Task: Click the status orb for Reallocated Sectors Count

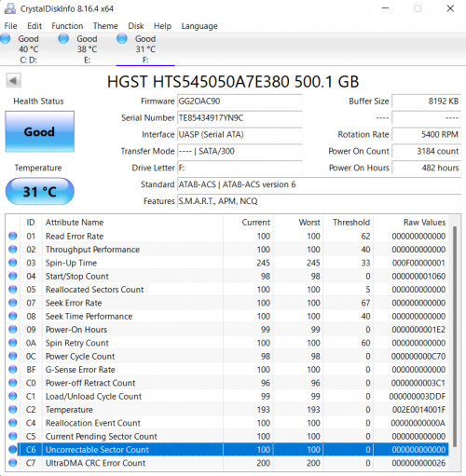Action: tap(13, 290)
